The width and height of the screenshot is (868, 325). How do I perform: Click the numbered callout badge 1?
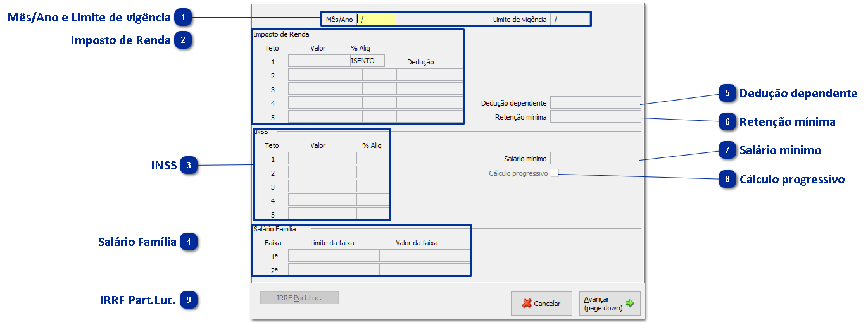coord(183,18)
